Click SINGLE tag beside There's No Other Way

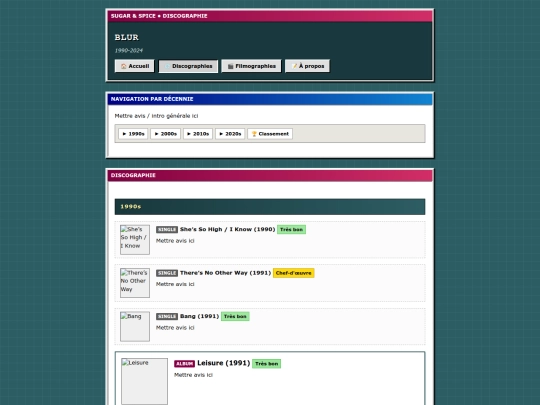167,273
